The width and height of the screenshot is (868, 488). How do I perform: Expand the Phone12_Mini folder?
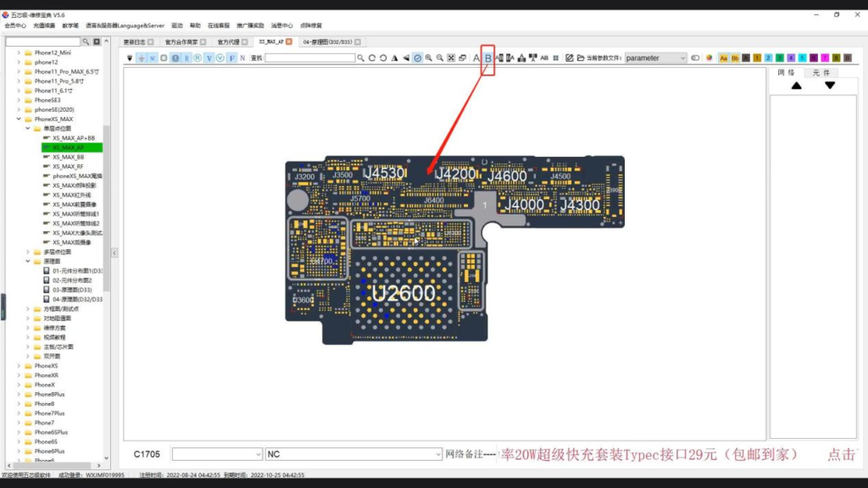pos(19,53)
